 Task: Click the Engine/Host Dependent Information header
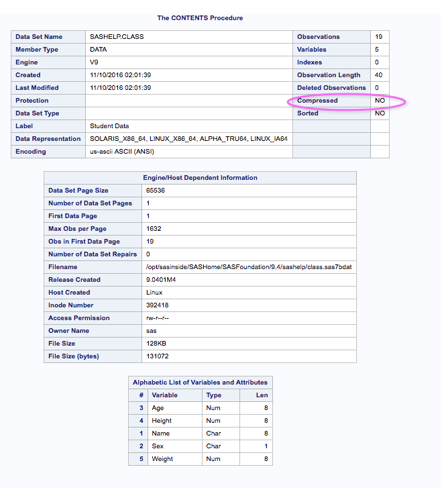pyautogui.click(x=200, y=178)
